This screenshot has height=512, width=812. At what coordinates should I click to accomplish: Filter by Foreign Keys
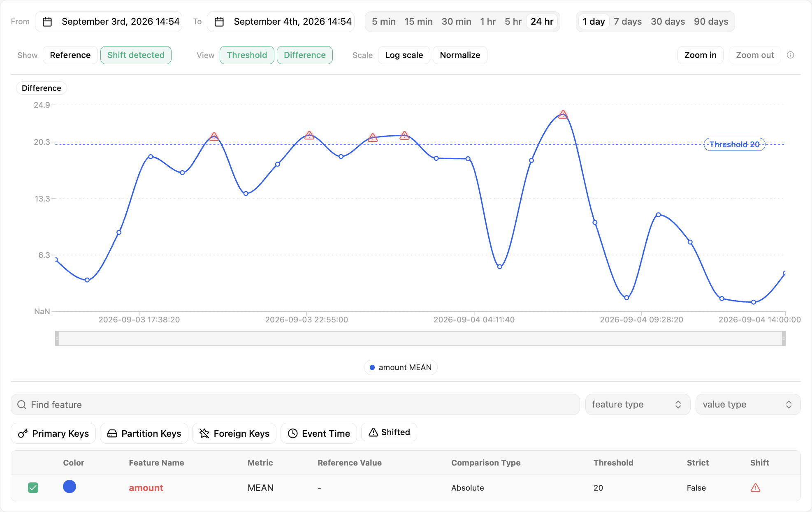(234, 433)
